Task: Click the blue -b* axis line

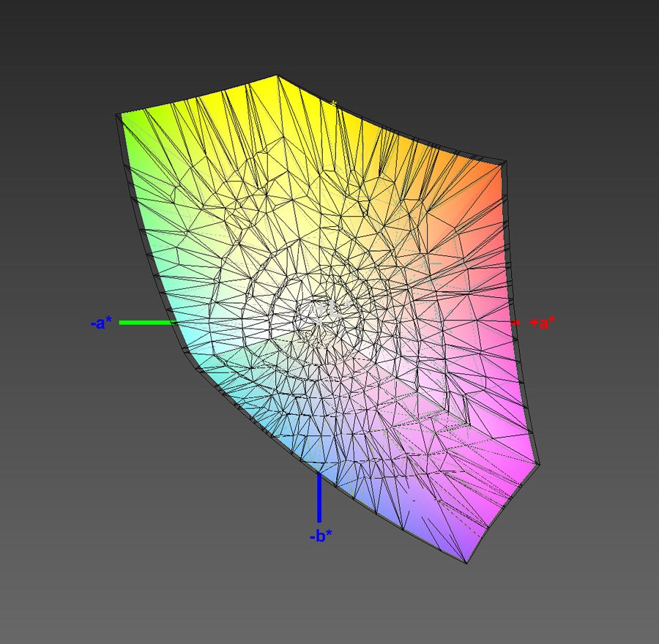Action: pyautogui.click(x=319, y=498)
